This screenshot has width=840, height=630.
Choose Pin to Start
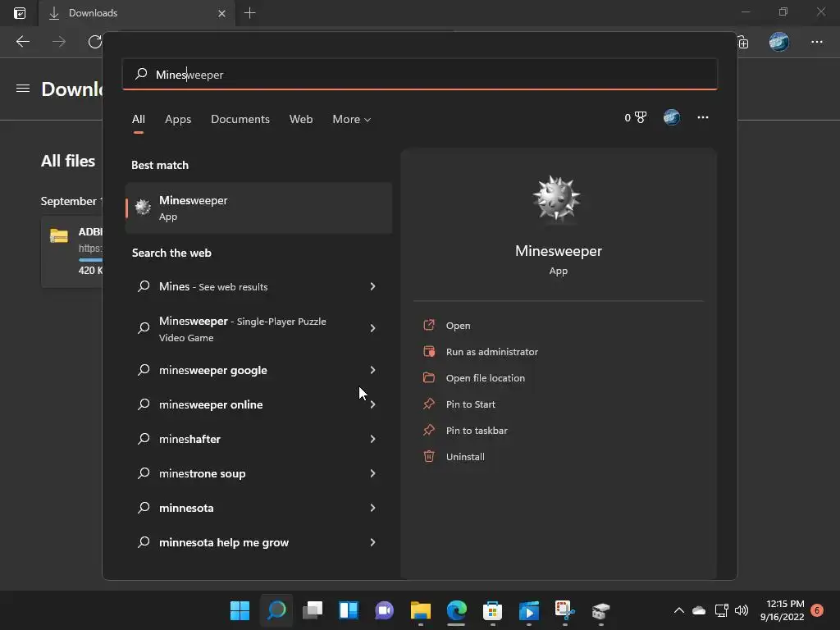point(470,404)
